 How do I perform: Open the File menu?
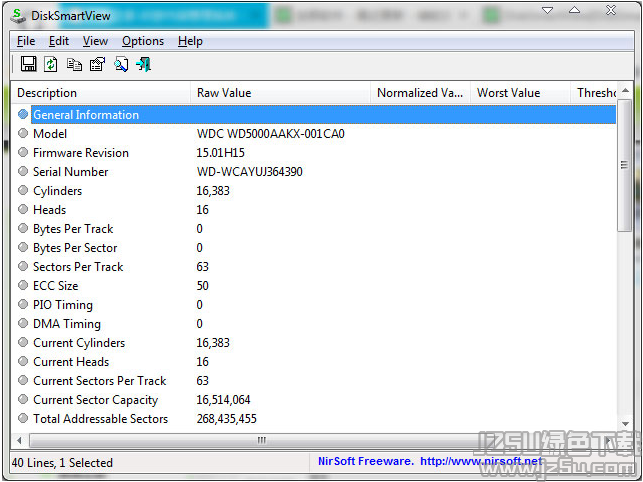tap(26, 41)
